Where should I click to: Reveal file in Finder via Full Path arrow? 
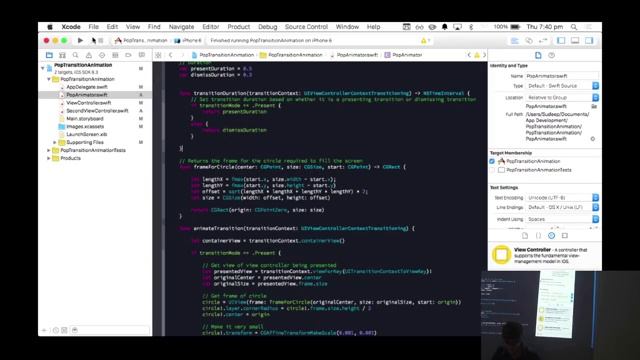tap(593, 139)
